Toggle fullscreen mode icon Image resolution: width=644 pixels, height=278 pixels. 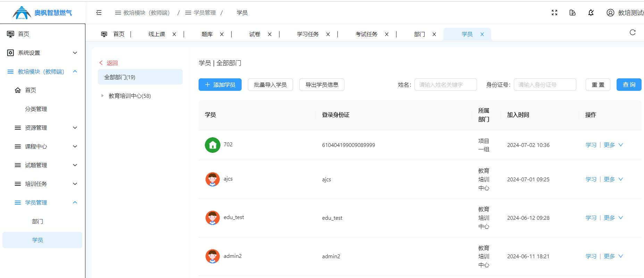[x=554, y=12]
